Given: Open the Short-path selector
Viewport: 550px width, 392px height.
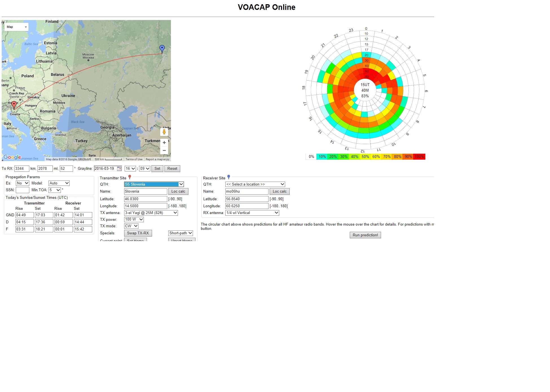Looking at the screenshot, I should [x=181, y=233].
